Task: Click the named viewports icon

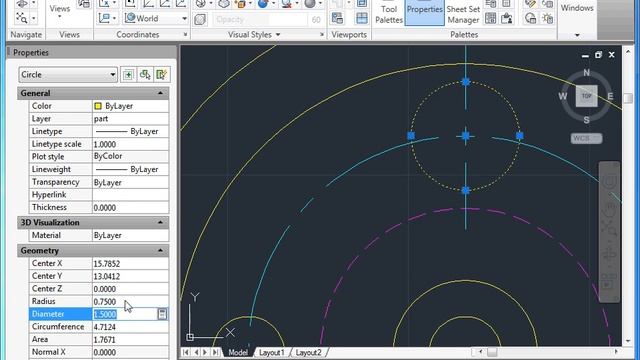Action: coord(337,18)
